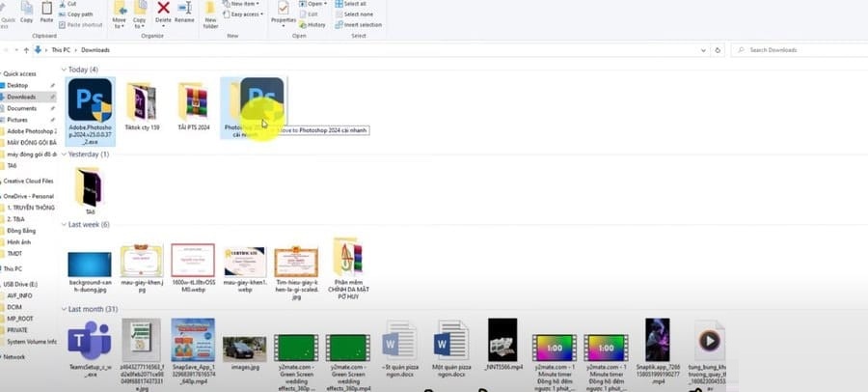Open the Easy access dropdown
868x392 pixels.
point(243,14)
